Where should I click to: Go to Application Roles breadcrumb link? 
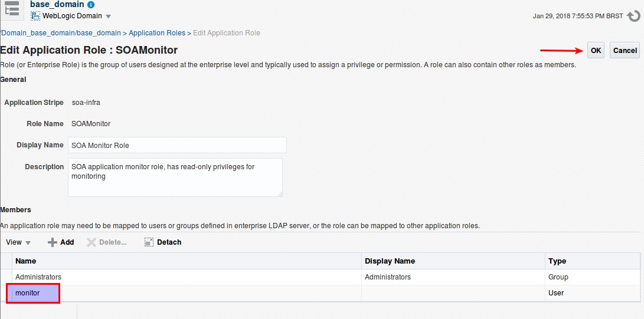[x=157, y=33]
